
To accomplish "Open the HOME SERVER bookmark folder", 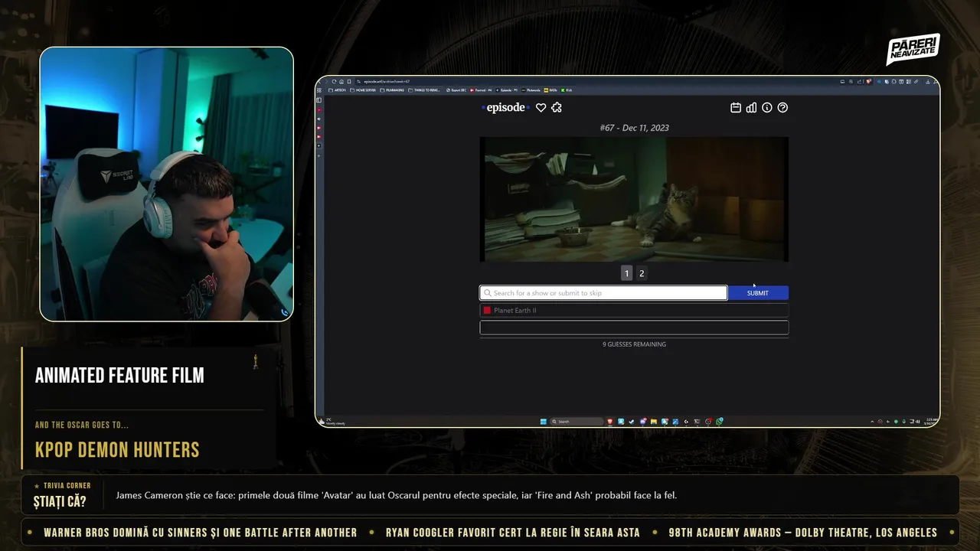I will [x=363, y=90].
